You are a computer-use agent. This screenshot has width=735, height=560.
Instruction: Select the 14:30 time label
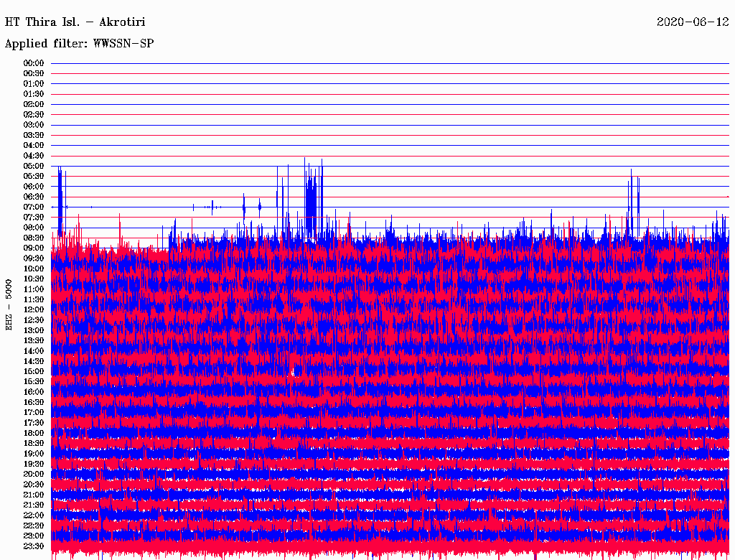34,362
